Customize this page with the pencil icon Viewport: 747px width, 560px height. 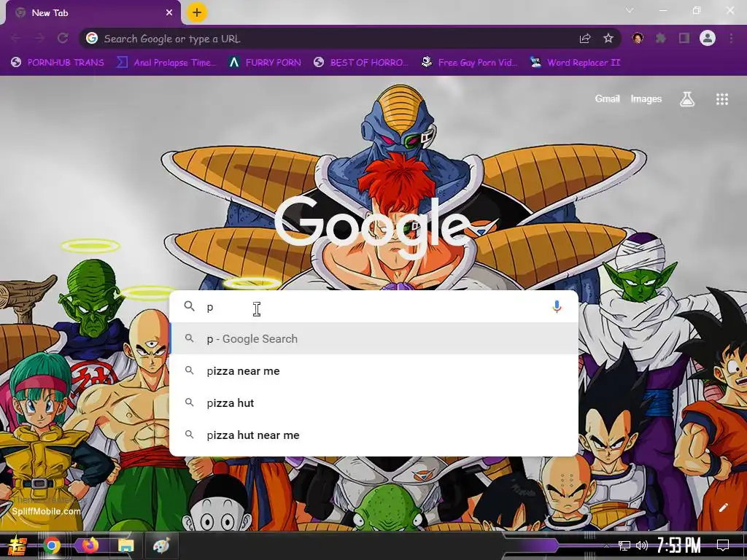[723, 507]
